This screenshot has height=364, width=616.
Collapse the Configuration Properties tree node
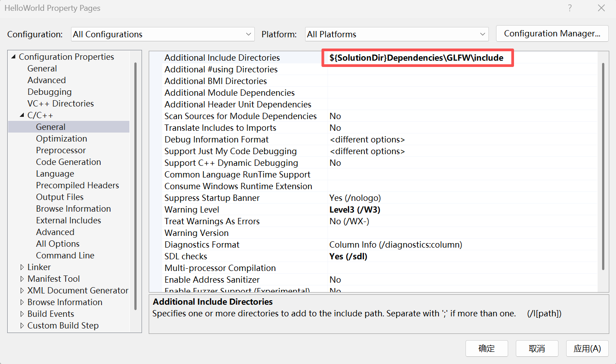point(13,57)
